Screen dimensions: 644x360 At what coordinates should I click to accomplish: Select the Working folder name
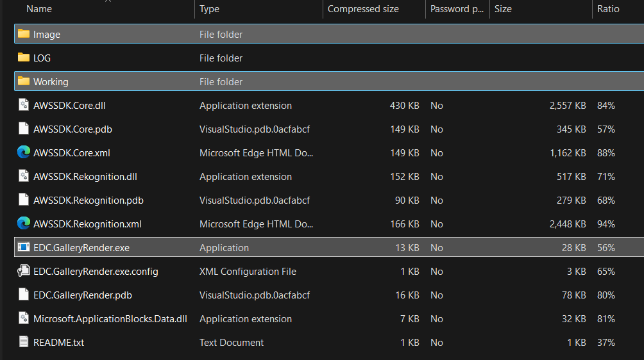point(51,82)
